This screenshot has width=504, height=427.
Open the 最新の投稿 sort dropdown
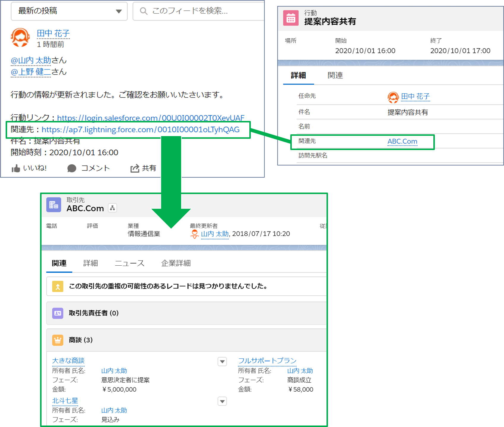coord(69,11)
